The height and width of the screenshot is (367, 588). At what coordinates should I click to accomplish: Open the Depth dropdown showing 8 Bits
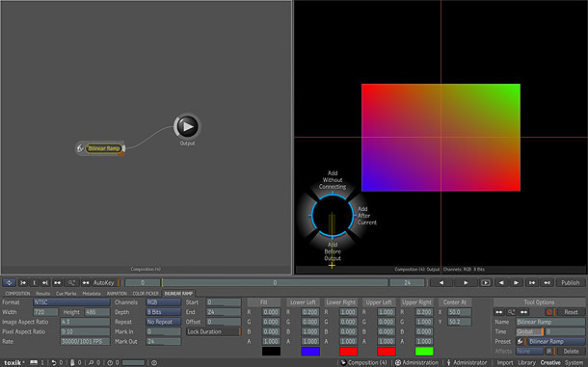(x=164, y=312)
